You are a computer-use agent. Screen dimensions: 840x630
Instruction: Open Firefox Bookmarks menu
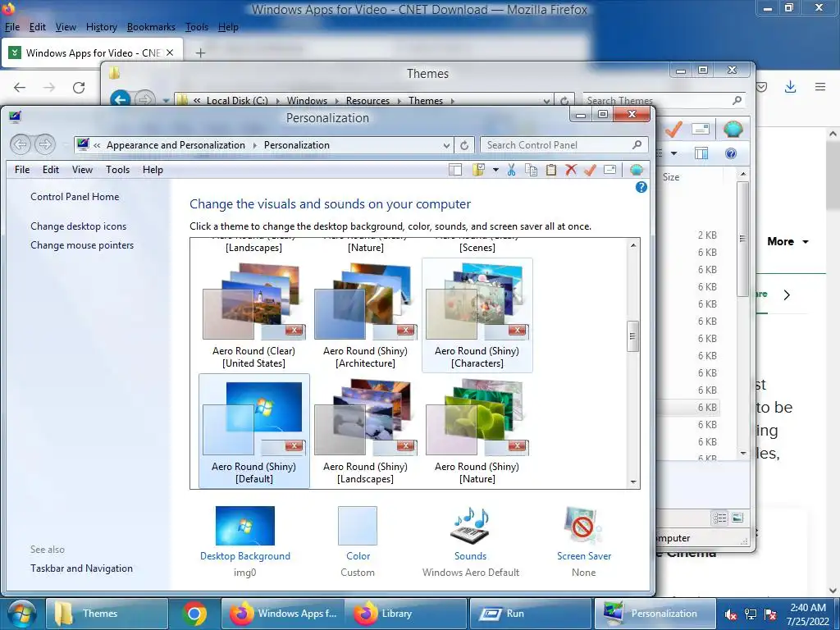[x=151, y=27]
